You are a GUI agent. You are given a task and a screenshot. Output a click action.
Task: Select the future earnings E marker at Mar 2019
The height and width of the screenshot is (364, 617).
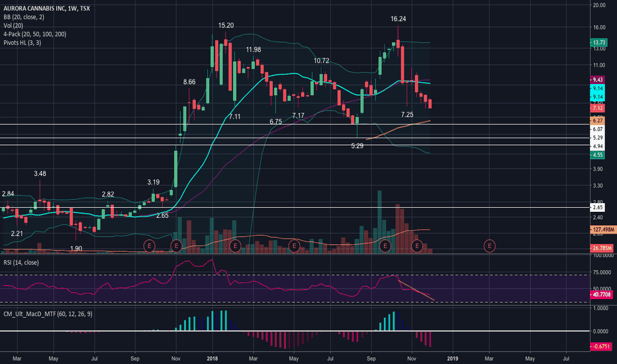click(489, 246)
